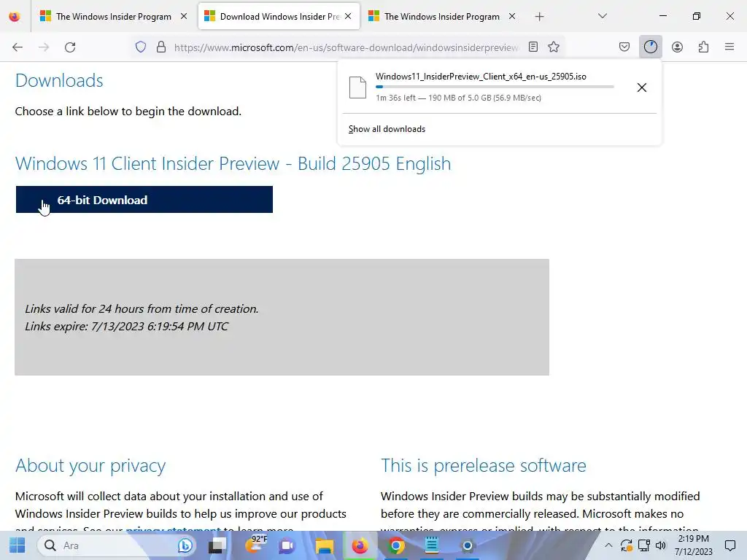Cancel the ISO download with the X
The width and height of the screenshot is (747, 560).
(642, 87)
